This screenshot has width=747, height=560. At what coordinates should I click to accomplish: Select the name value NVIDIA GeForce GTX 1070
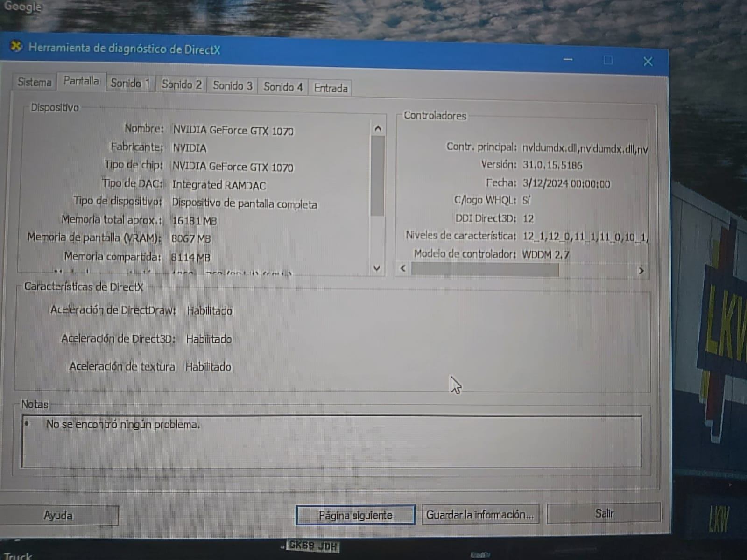pyautogui.click(x=233, y=130)
